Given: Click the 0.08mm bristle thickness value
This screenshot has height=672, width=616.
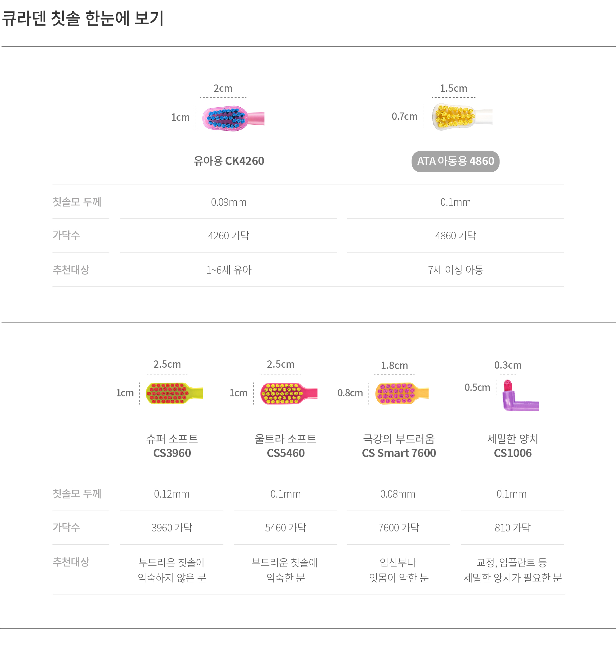Looking at the screenshot, I should coord(398,494).
